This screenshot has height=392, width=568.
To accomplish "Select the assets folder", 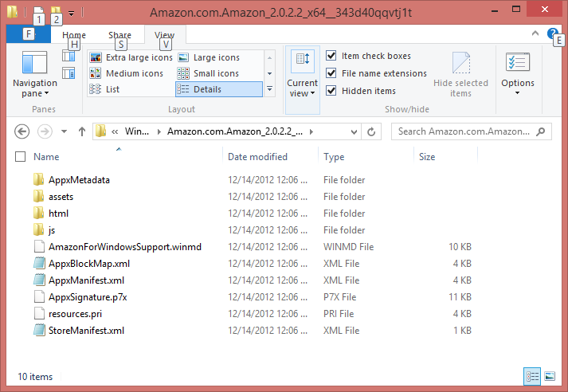I will pos(61,197).
